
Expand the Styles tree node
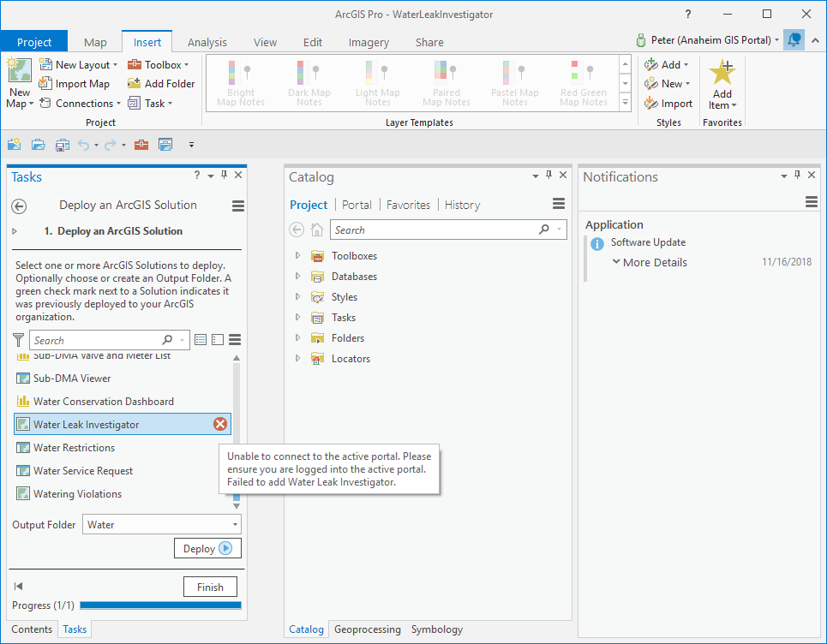297,296
